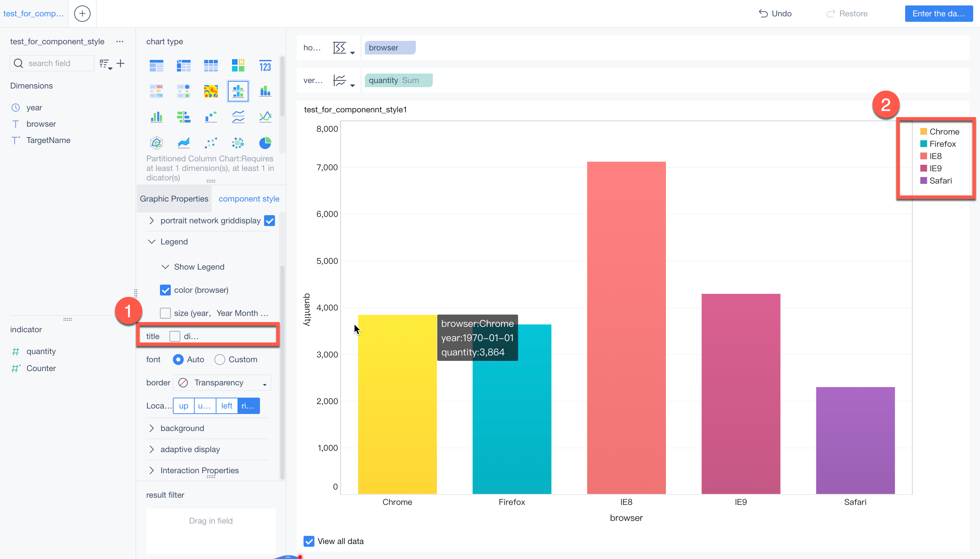Collapse the Legend section

point(151,241)
